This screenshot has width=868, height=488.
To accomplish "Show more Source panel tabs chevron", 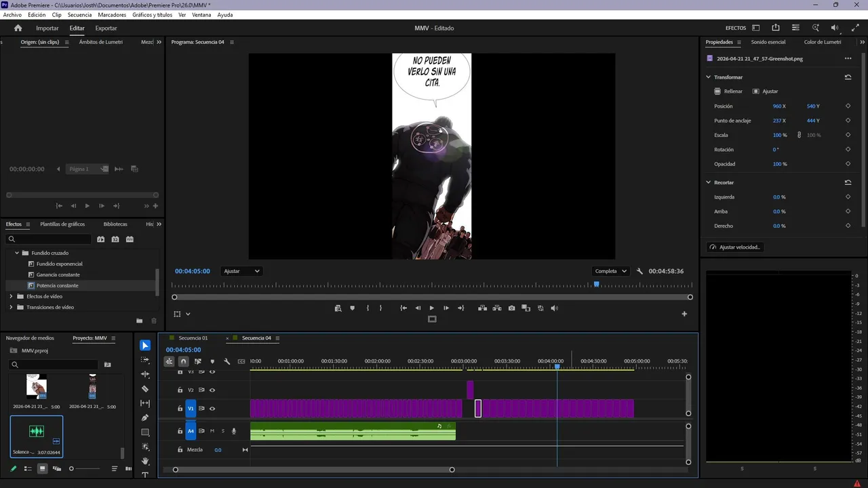I will pyautogui.click(x=159, y=42).
